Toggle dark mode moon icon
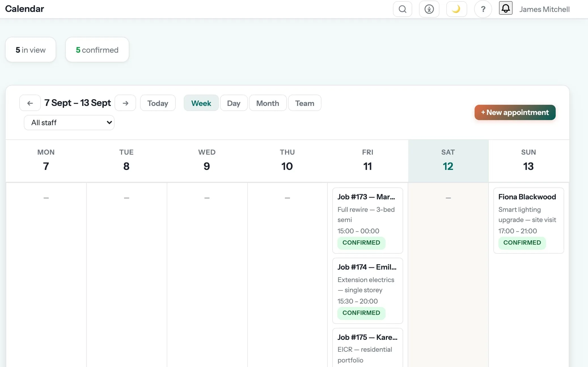The width and height of the screenshot is (588, 367). click(456, 9)
